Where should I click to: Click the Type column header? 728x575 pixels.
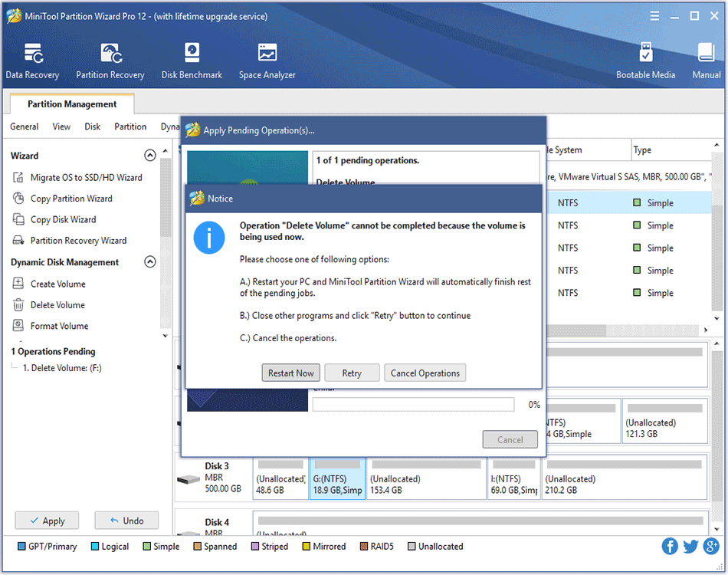(x=671, y=150)
